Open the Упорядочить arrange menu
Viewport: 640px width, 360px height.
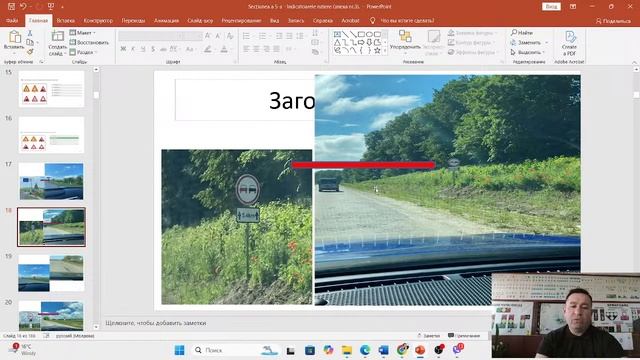pos(405,42)
